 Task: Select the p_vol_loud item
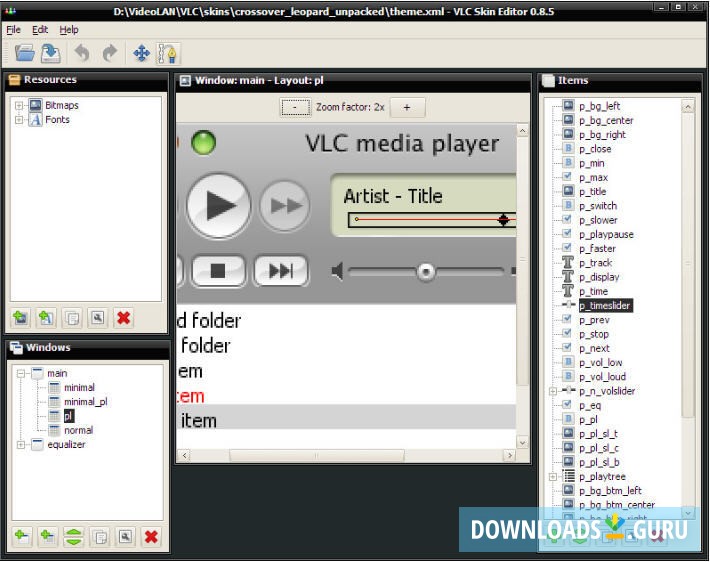tap(603, 376)
